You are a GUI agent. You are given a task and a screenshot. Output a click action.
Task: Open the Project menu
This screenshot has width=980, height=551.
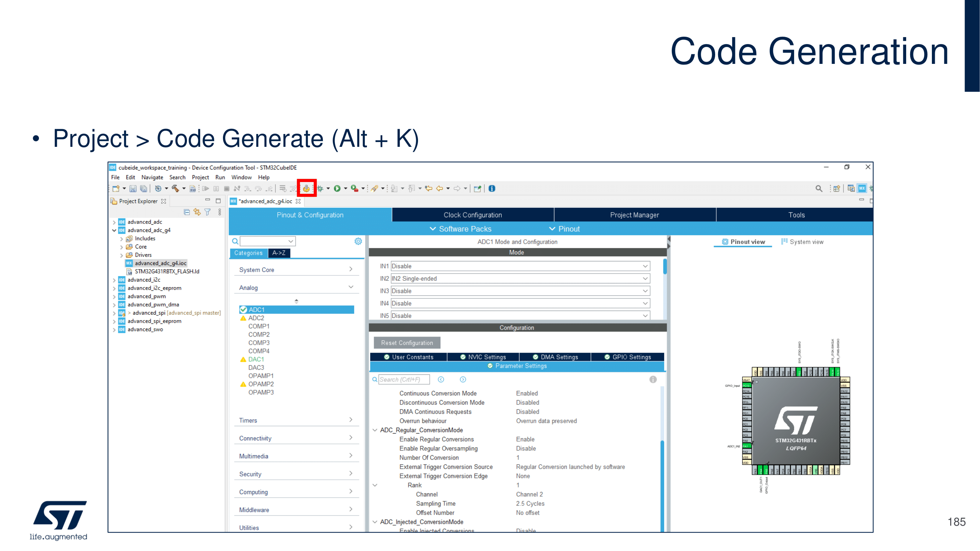pos(200,177)
